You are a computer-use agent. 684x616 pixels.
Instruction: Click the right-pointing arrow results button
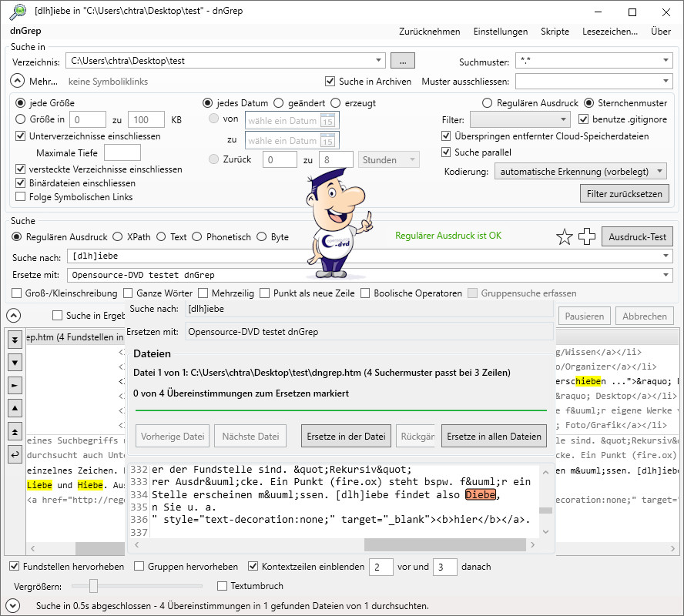[15, 385]
